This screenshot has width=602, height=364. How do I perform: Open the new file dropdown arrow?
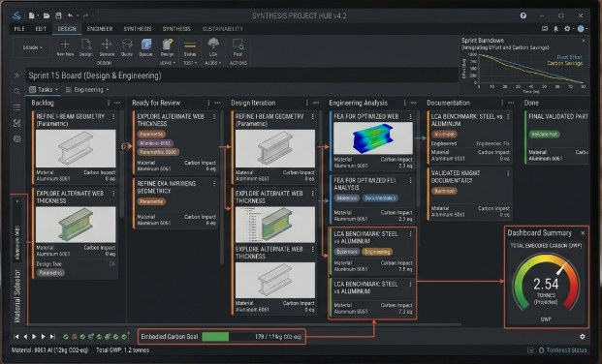pos(38,16)
